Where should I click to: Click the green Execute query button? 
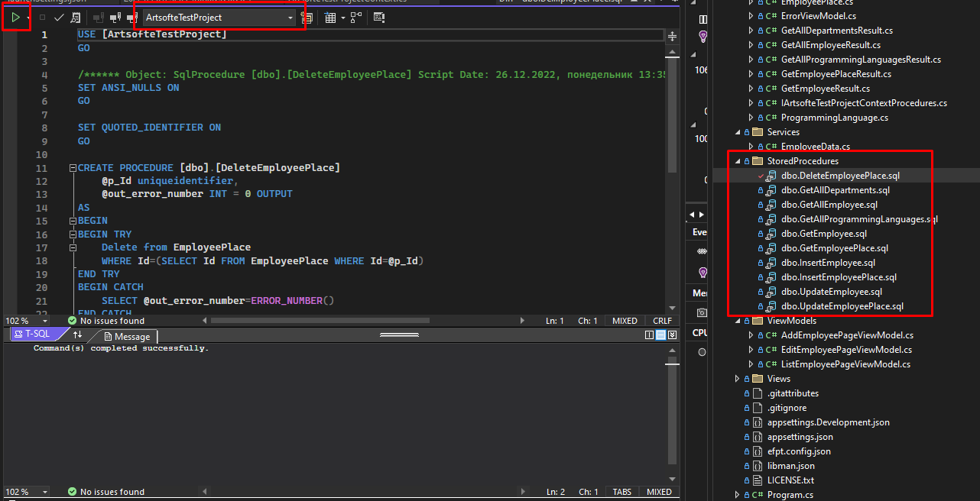15,17
